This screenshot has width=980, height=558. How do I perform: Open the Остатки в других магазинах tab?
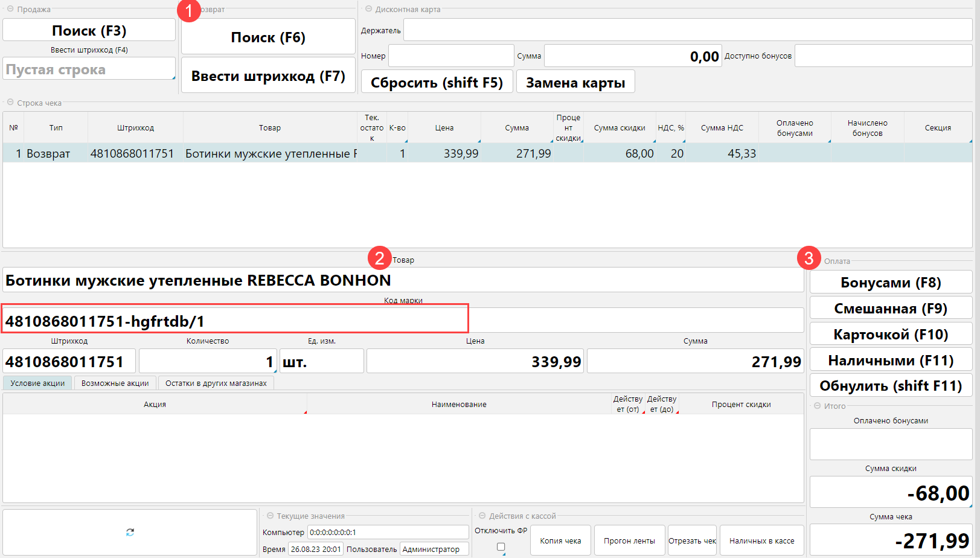(216, 383)
